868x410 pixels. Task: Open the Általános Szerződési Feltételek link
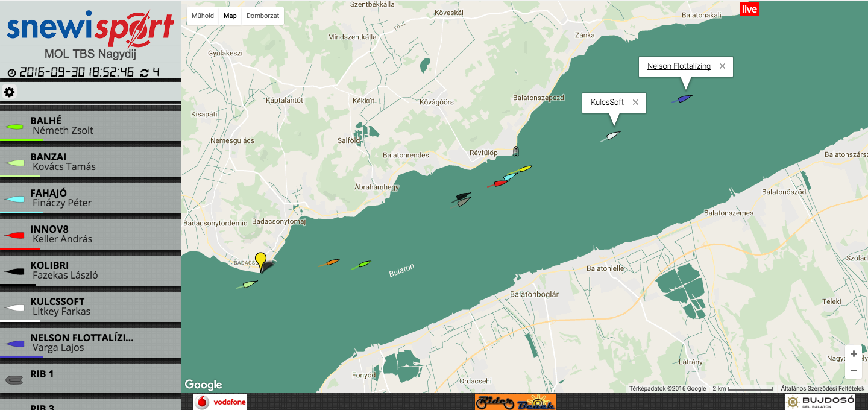coord(823,389)
